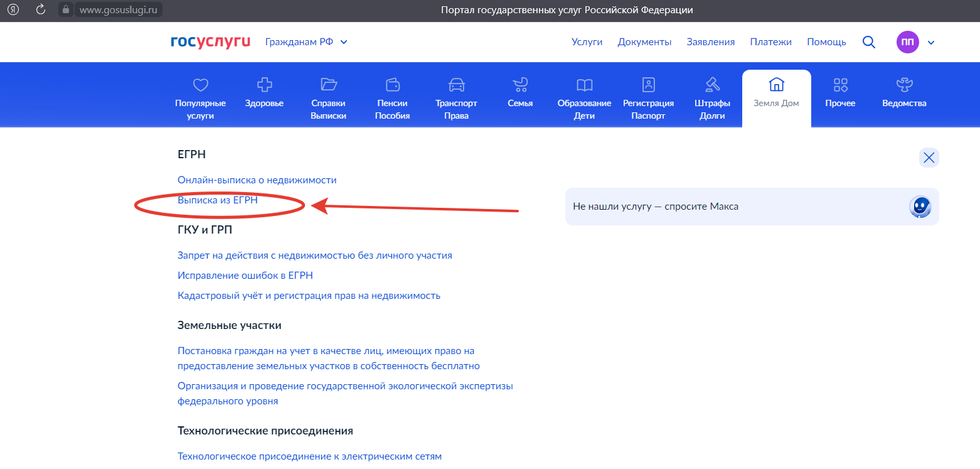Click the search magnifier icon
Screen dimensions: 980x469
pos(869,42)
